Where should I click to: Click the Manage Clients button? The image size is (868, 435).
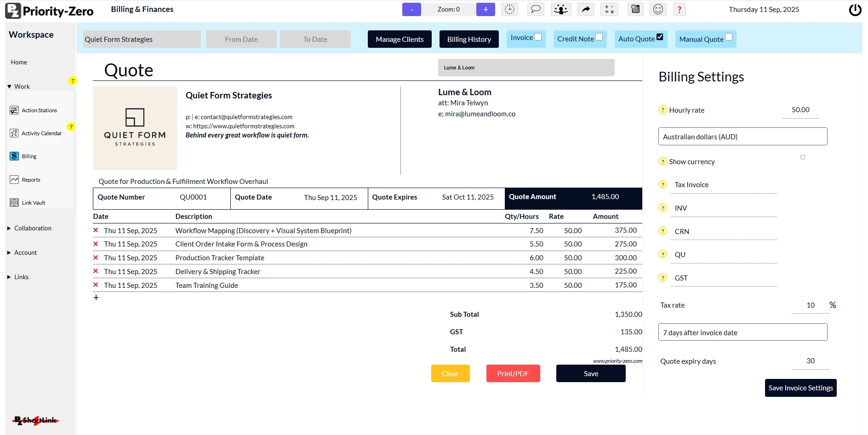pos(400,39)
